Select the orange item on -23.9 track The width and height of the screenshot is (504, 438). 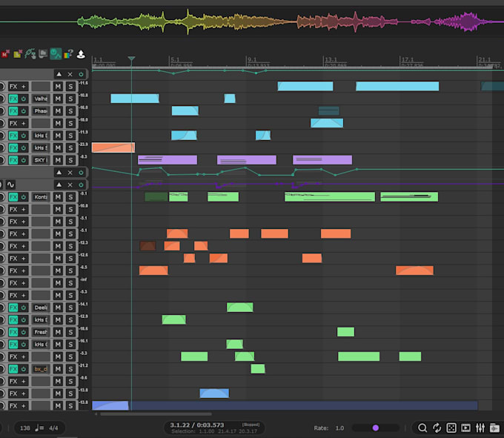pyautogui.click(x=113, y=147)
